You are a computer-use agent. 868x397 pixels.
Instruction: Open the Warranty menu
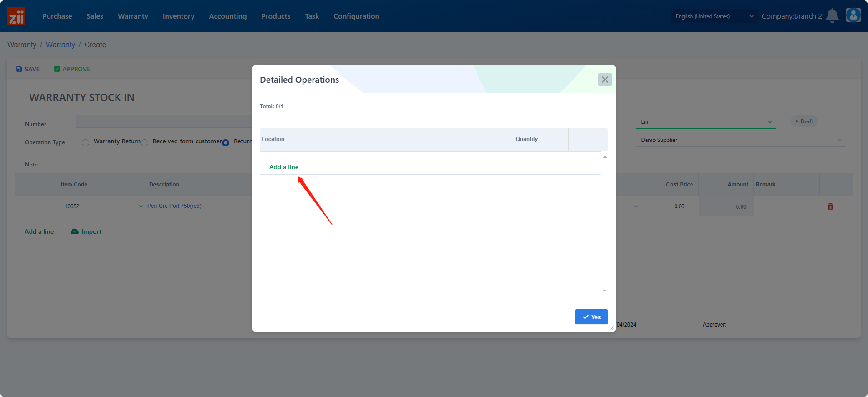[x=133, y=16]
